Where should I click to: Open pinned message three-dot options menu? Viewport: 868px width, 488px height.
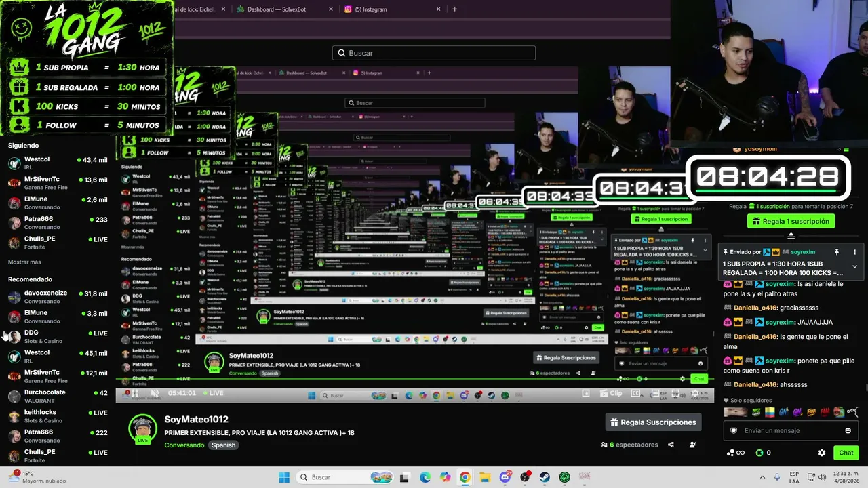[x=854, y=252]
